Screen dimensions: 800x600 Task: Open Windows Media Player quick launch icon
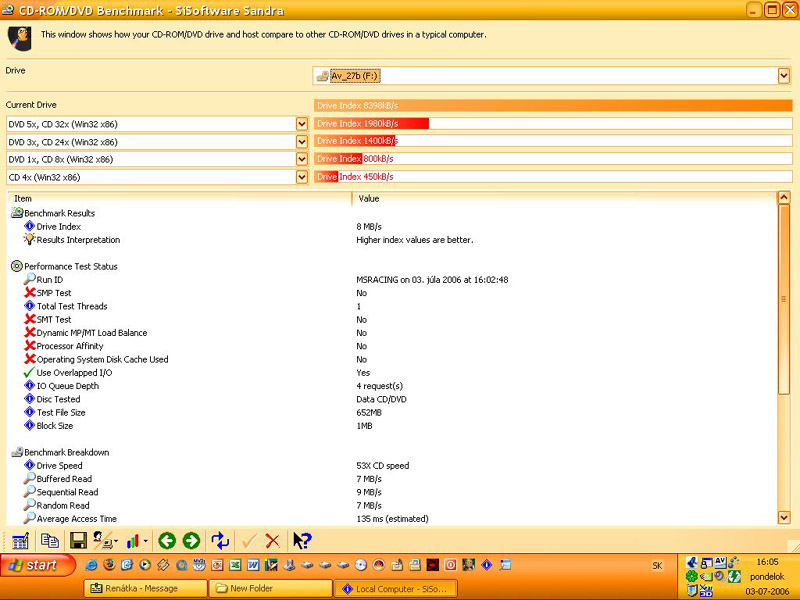(x=145, y=565)
